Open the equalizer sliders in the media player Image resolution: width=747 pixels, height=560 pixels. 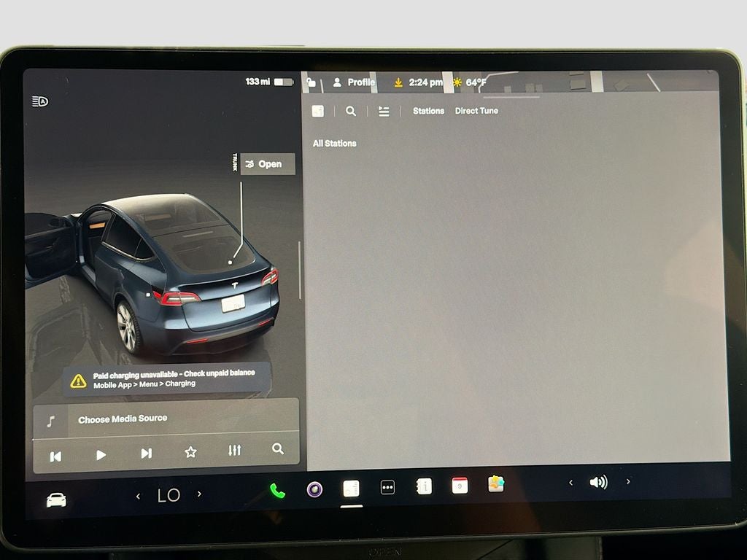pos(233,450)
